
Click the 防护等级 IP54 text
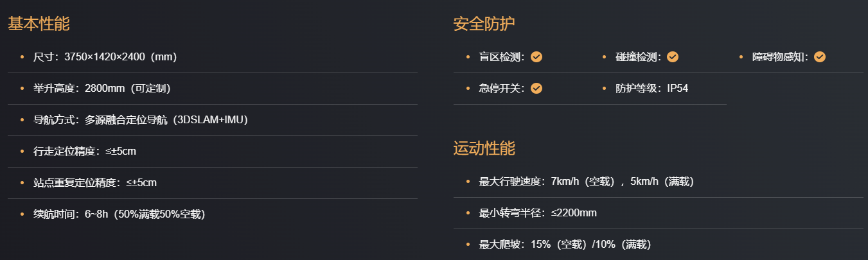pos(651,89)
